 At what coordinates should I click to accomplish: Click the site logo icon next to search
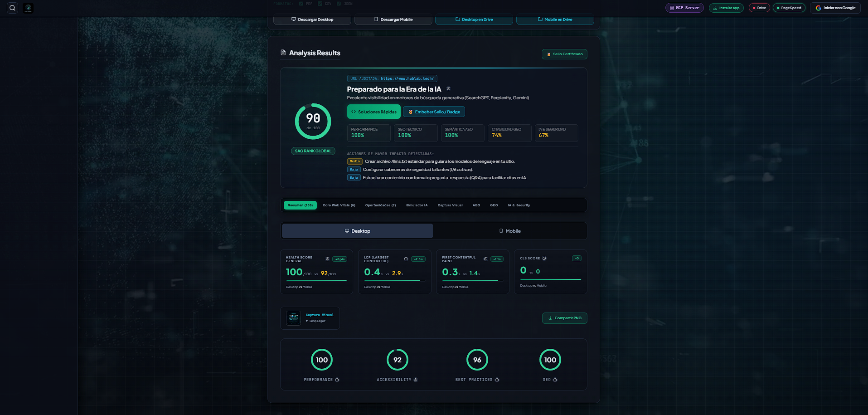point(28,8)
